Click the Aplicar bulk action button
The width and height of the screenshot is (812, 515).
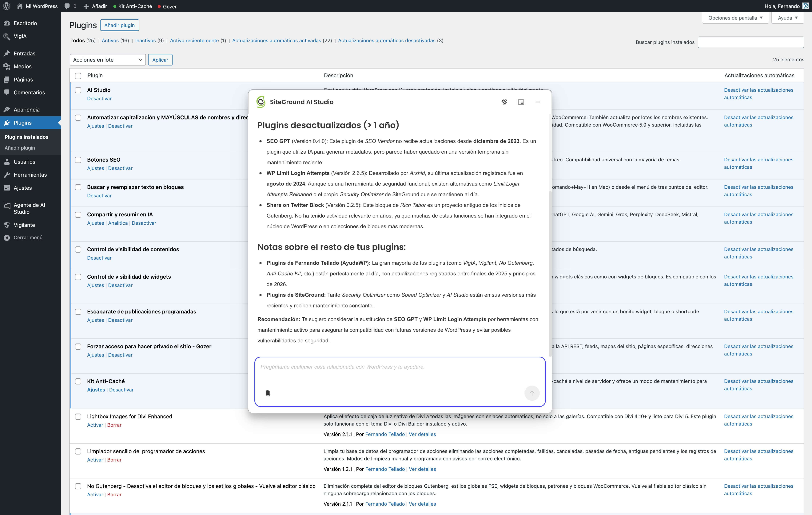click(160, 60)
